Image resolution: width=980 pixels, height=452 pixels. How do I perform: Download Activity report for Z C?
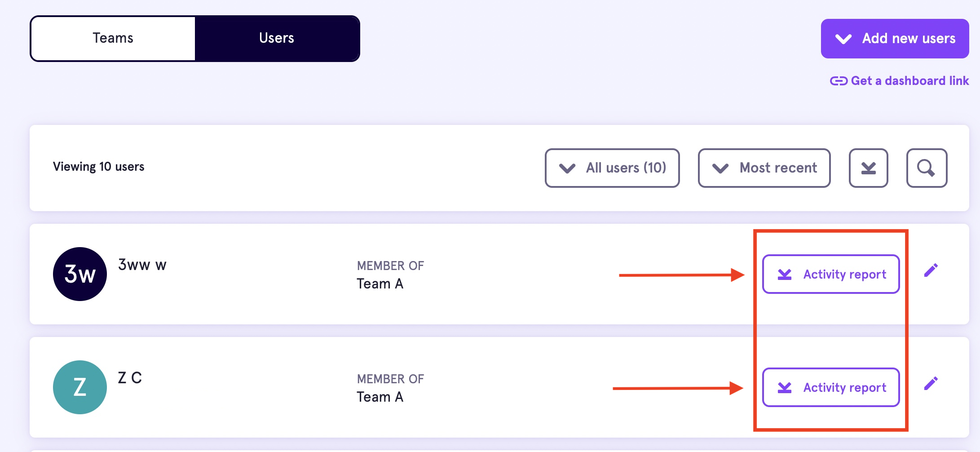(x=831, y=387)
